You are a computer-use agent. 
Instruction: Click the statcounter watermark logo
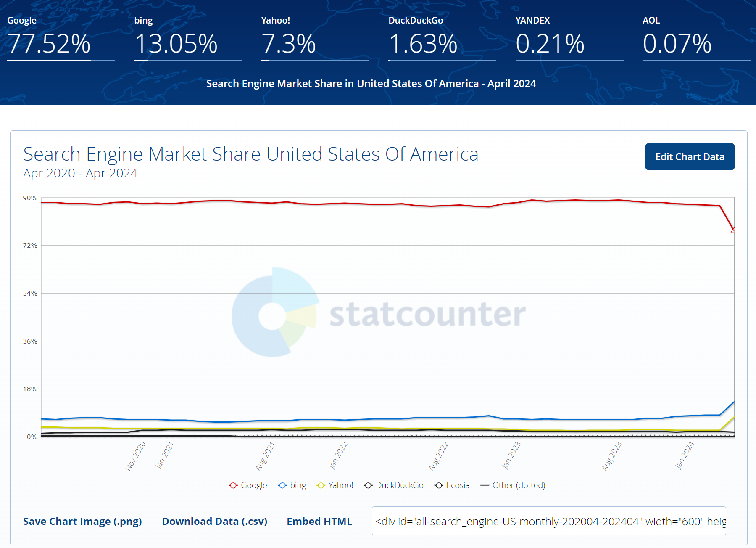[x=379, y=312]
